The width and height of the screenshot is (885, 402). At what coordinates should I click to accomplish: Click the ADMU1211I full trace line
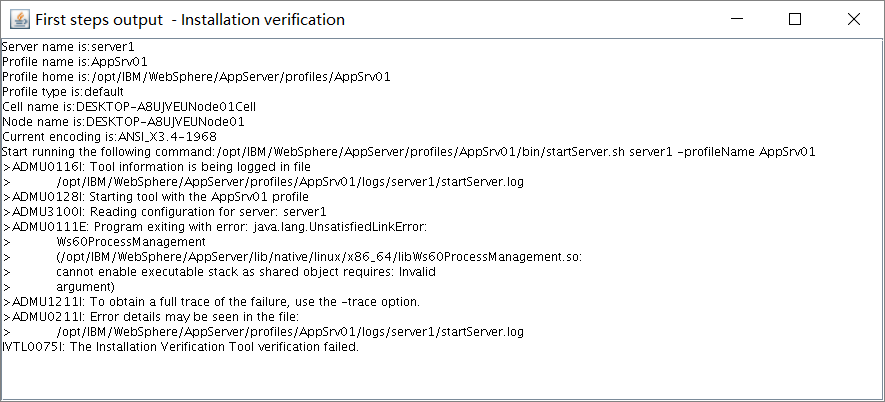pos(212,302)
